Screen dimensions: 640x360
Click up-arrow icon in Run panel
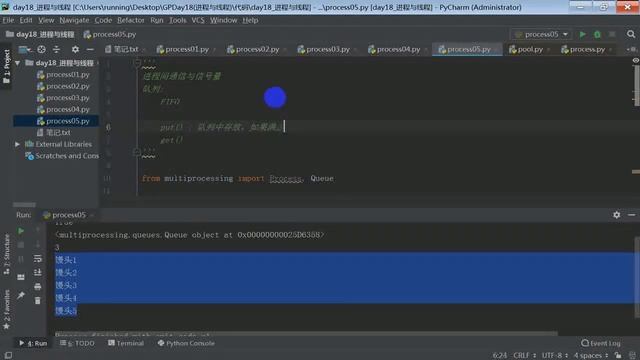click(38, 231)
